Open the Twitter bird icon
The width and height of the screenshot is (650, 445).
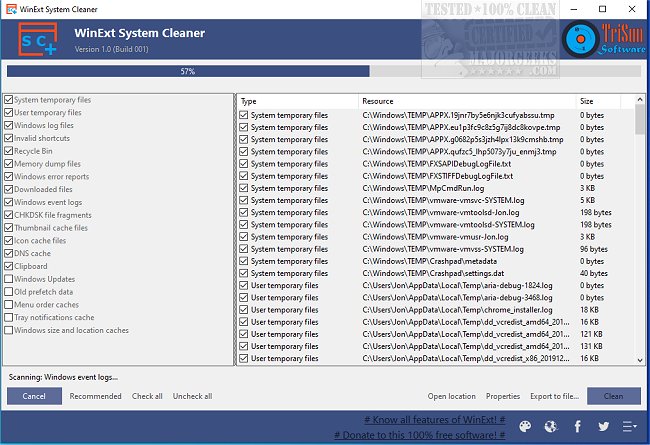604,426
